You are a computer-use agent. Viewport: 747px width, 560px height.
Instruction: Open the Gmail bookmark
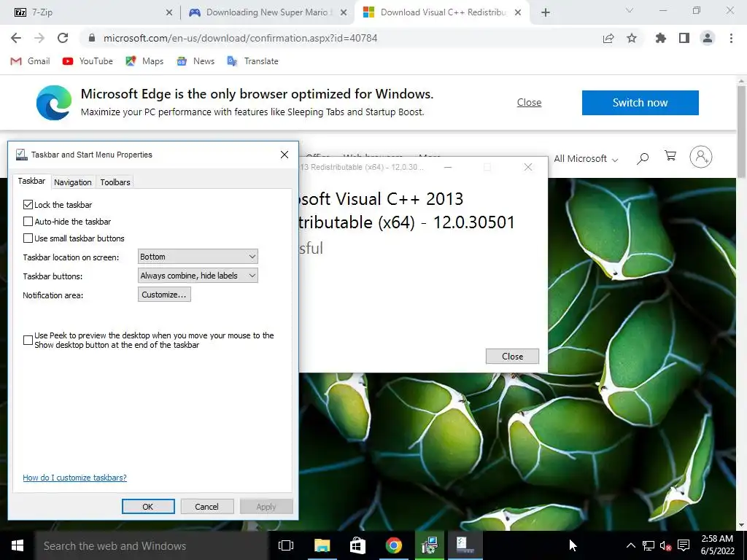click(30, 61)
